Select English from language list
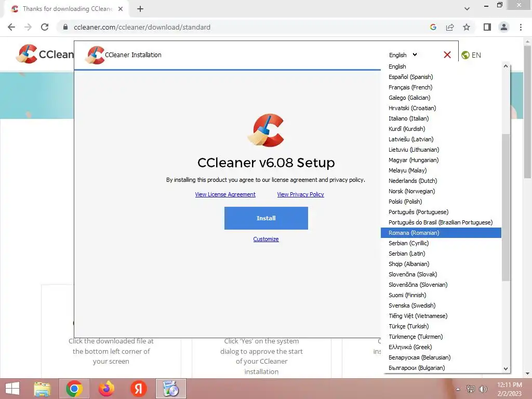532x399 pixels. [x=441, y=66]
